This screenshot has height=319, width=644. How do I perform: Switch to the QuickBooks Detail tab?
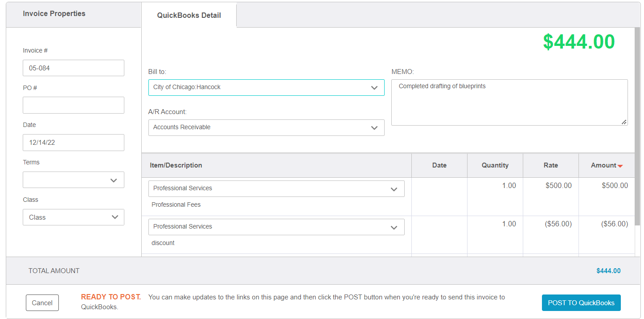click(189, 15)
